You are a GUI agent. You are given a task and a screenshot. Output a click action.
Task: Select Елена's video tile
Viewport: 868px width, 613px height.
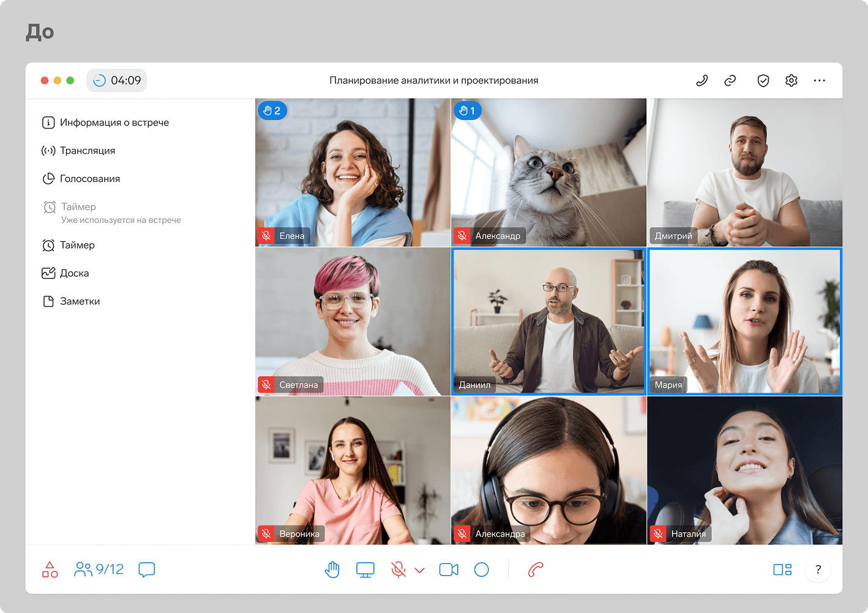pos(353,173)
